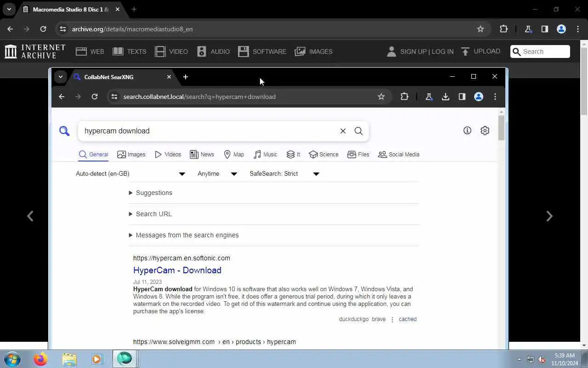Open the SearXNG about info icon
588x368 pixels.
coord(467,131)
